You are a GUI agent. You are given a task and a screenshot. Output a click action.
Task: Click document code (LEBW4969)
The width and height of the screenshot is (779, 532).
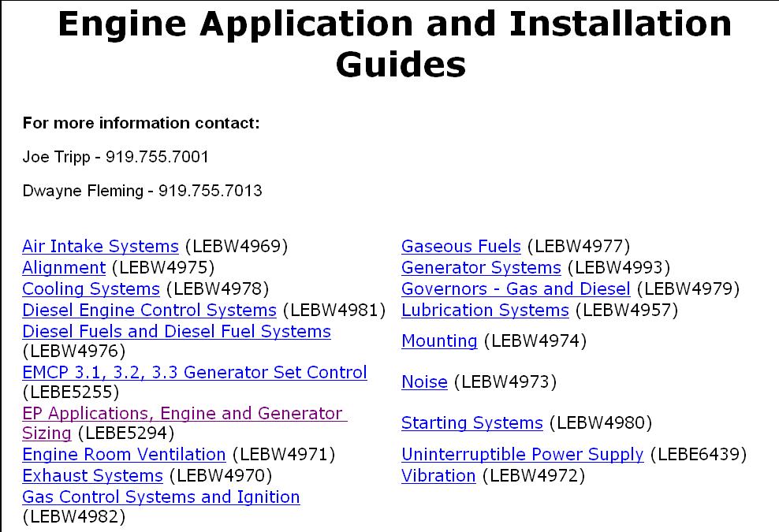(237, 247)
